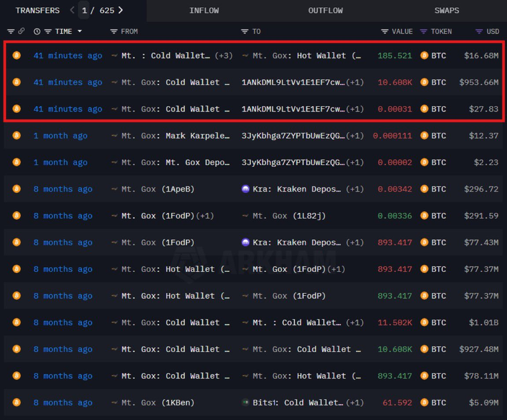The height and width of the screenshot is (420, 507).
Task: Click the filter icon beside the TO header
Action: (x=245, y=32)
